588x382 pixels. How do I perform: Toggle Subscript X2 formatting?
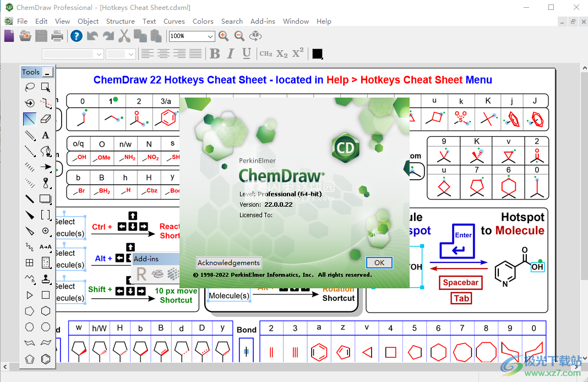[282, 53]
